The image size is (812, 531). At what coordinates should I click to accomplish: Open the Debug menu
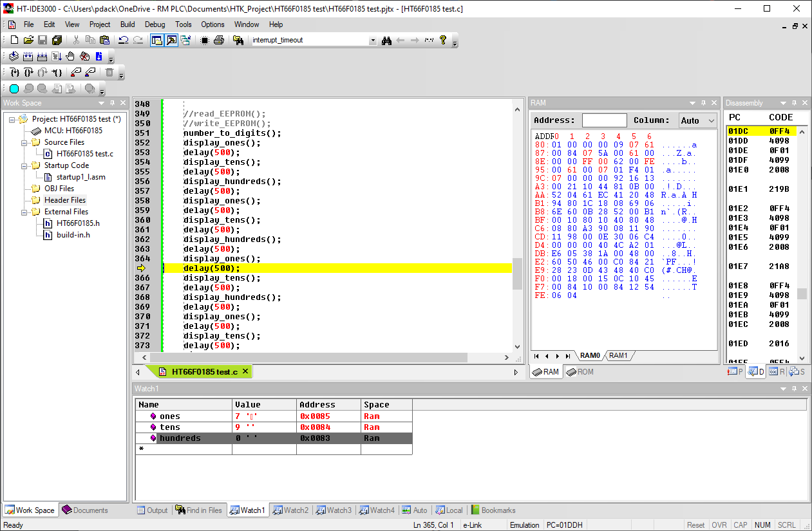click(x=155, y=24)
